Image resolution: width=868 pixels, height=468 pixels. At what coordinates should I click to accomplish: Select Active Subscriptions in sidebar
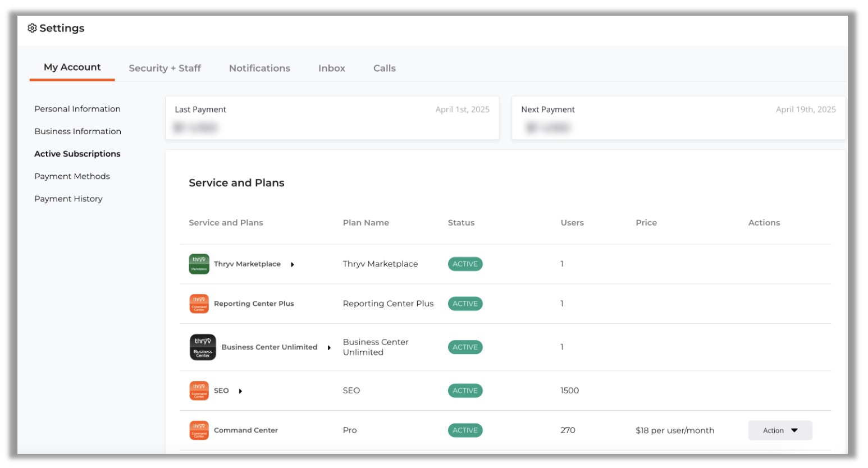point(77,154)
